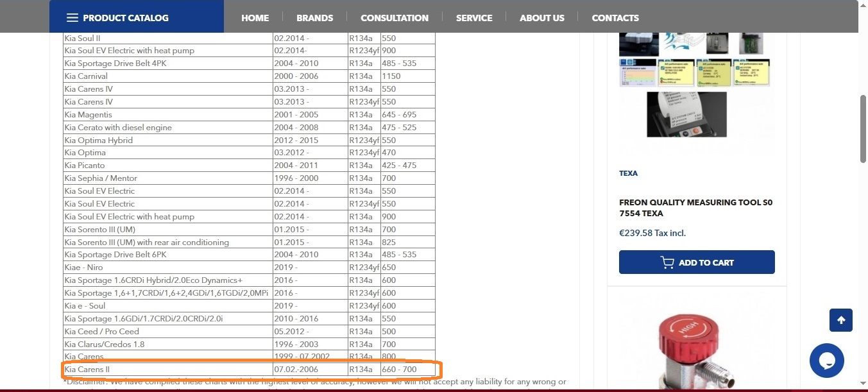This screenshot has width=868, height=392.
Task: Select the "Kiae - Niro" model cell
Action: pos(168,268)
